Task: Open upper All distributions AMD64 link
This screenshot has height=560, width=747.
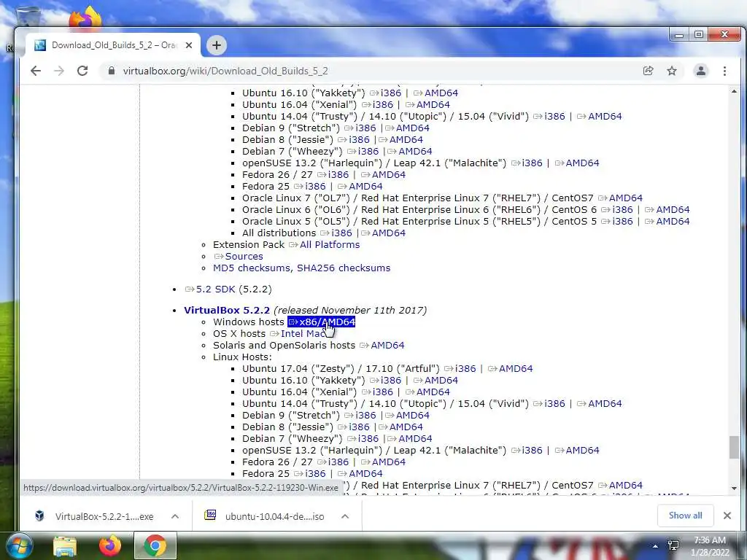Action: [384, 233]
